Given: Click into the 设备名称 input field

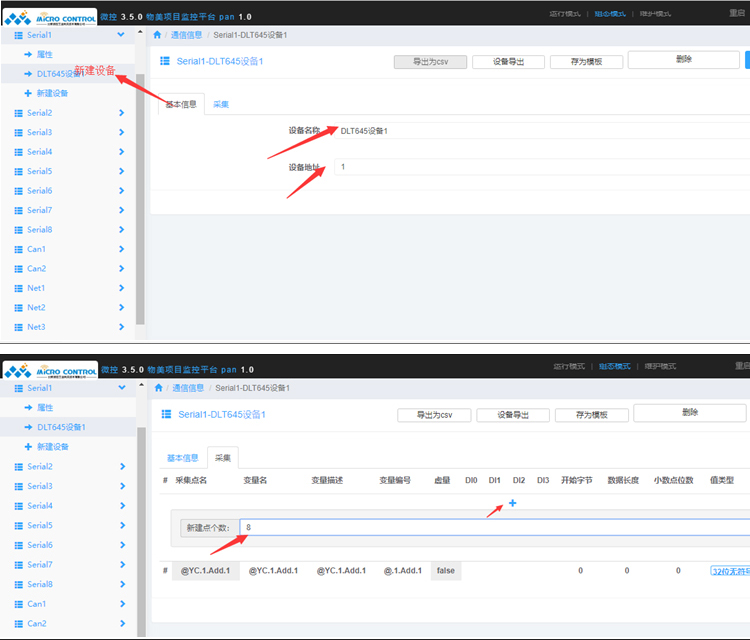Looking at the screenshot, I should point(540,131).
